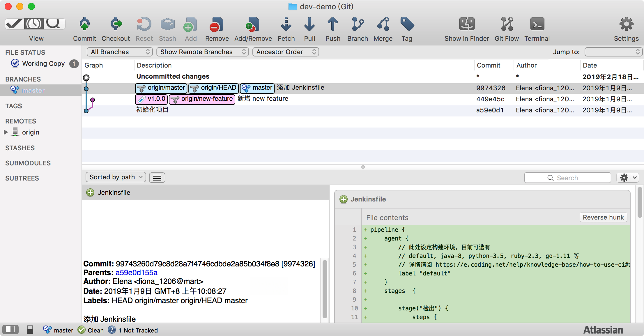The image size is (644, 336).
Task: Click the commit info scrollbar
Action: point(325,289)
